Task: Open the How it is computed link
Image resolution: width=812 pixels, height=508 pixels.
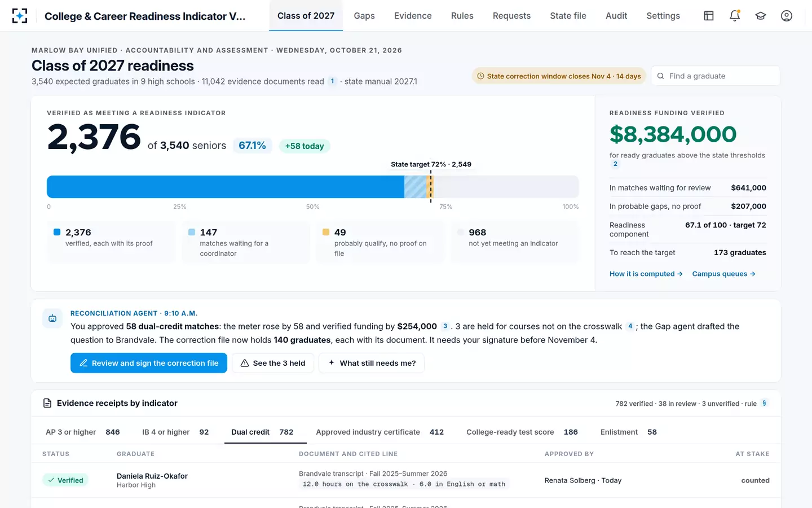Action: coord(646,274)
